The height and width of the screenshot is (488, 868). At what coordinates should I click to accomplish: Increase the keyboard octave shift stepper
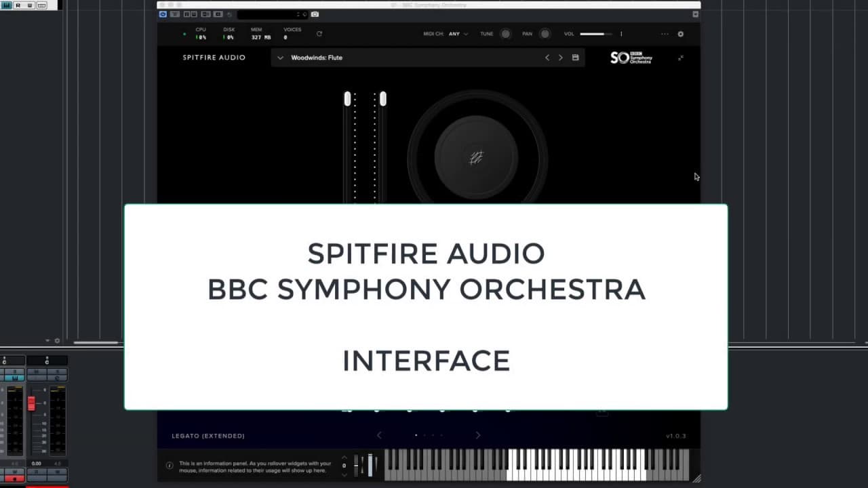click(x=344, y=457)
